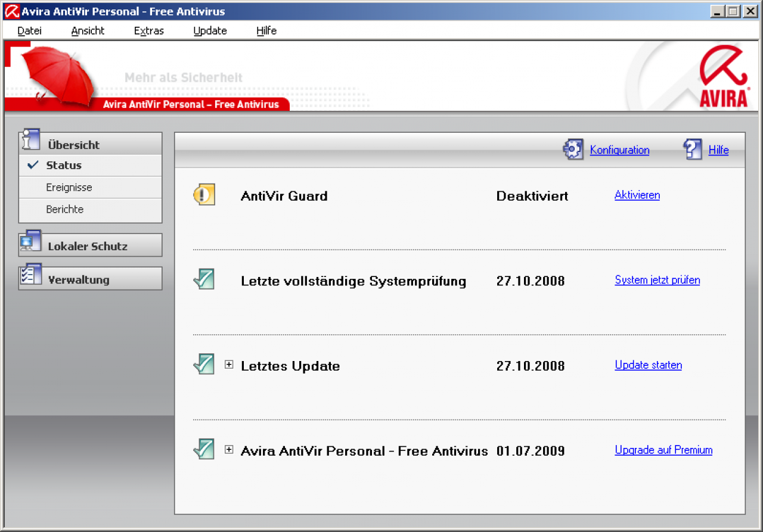This screenshot has height=532, width=763.
Task: Close the Avira window
Action: pos(749,11)
